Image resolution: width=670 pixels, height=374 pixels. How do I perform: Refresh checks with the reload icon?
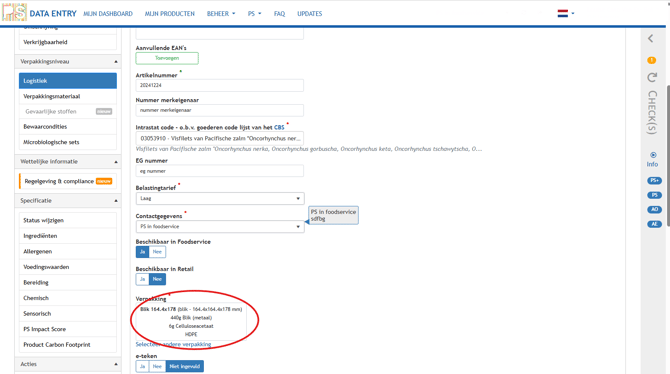tap(651, 78)
